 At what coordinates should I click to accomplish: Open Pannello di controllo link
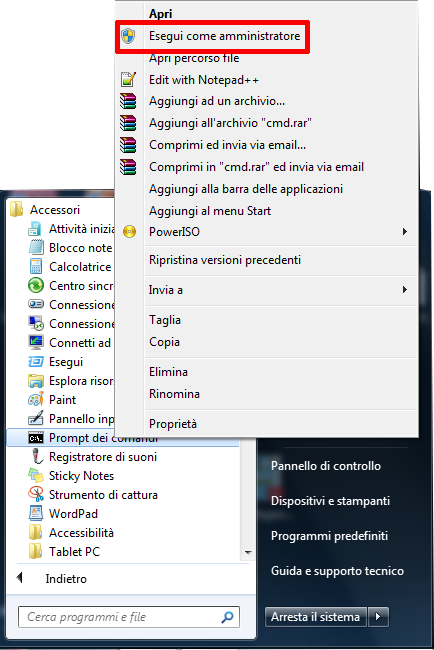point(326,466)
